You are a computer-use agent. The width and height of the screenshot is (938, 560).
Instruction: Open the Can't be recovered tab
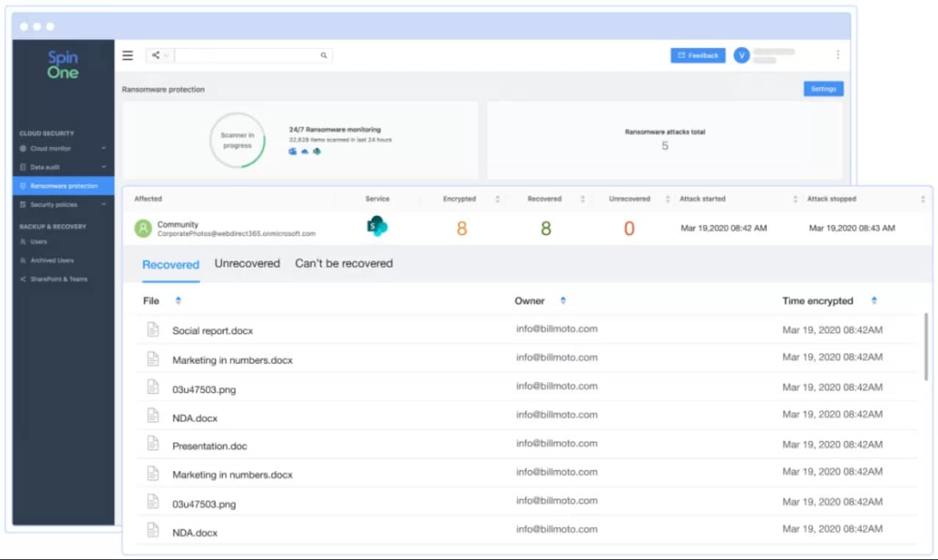(x=343, y=263)
